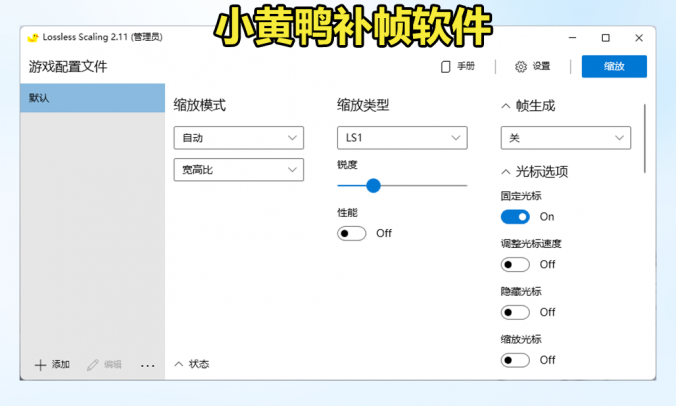
Task: Turn off the 固定光标 switch
Action: point(515,217)
